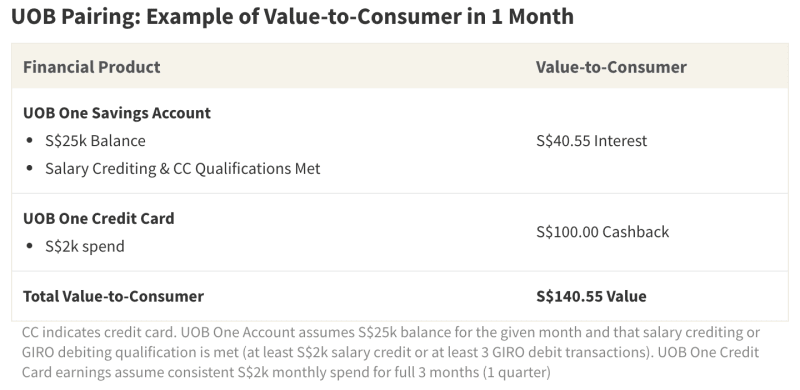
Task: Select the S$140.55 Value total cell
Action: tap(591, 296)
